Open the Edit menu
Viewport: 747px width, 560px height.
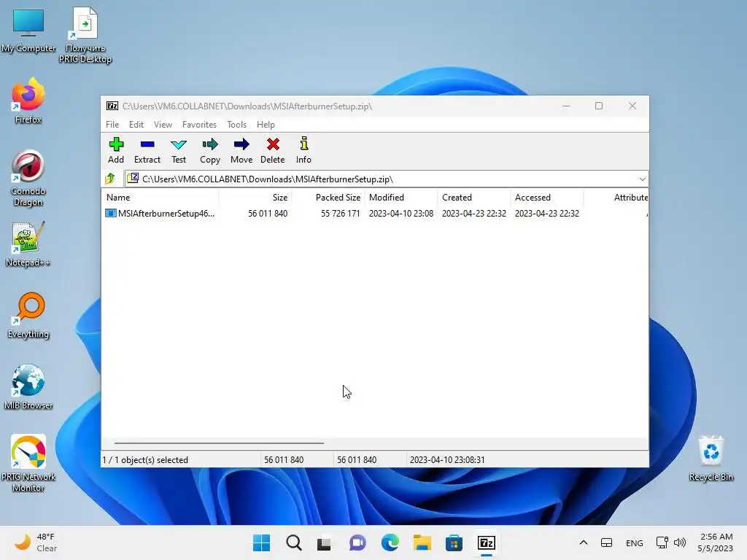[136, 124]
